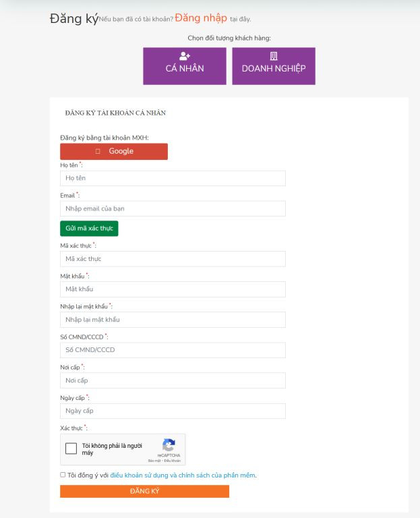Focus the Mật khẩu password field

pos(173,289)
